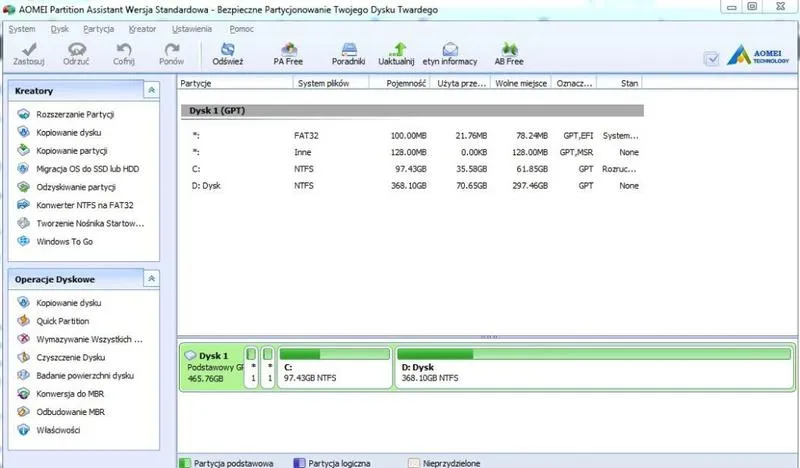The width and height of the screenshot is (800, 468).
Task: Choose Odbudowanie MBR operation
Action: (70, 412)
